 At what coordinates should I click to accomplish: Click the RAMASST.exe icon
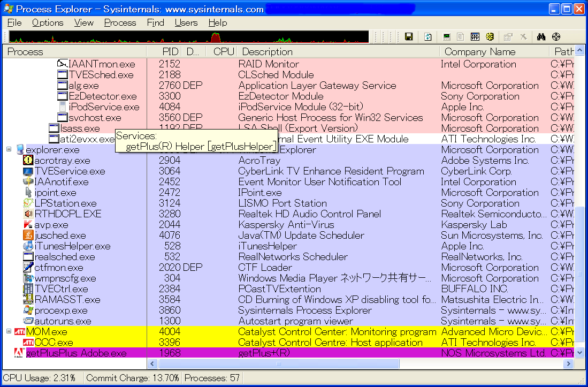tap(28, 300)
